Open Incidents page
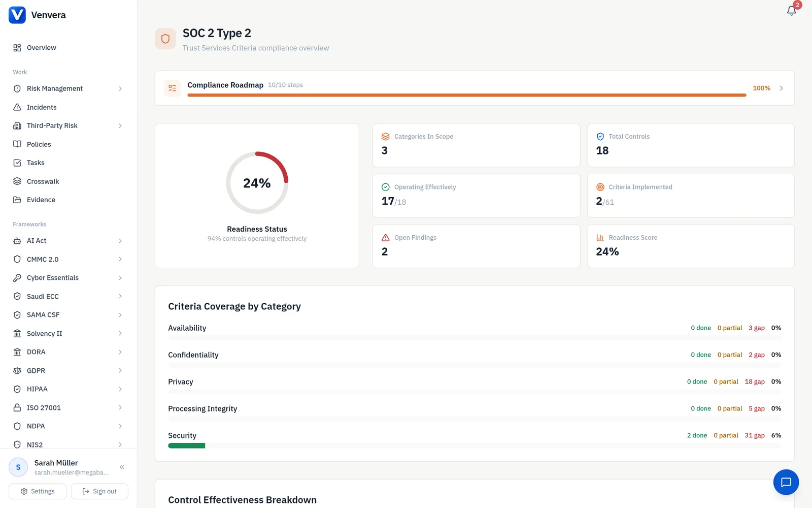This screenshot has width=812, height=508. coord(68,107)
